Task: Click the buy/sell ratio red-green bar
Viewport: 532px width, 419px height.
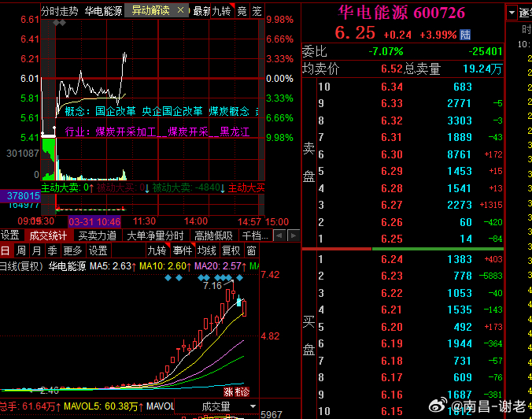Action: pyautogui.click(x=403, y=249)
